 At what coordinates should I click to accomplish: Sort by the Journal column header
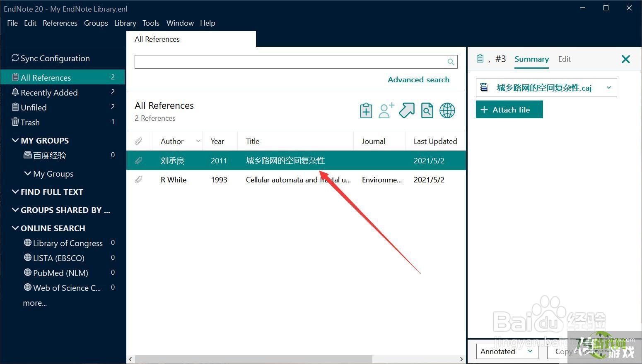coord(373,141)
